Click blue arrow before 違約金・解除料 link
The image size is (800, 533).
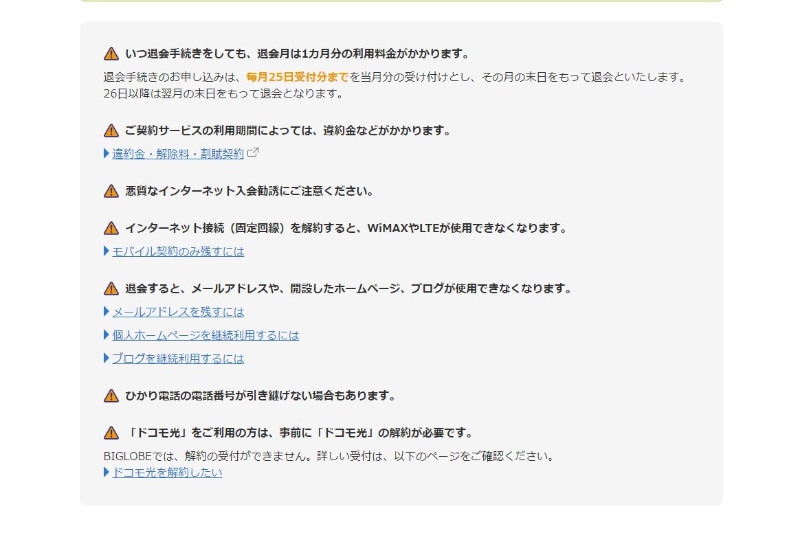tap(106, 153)
